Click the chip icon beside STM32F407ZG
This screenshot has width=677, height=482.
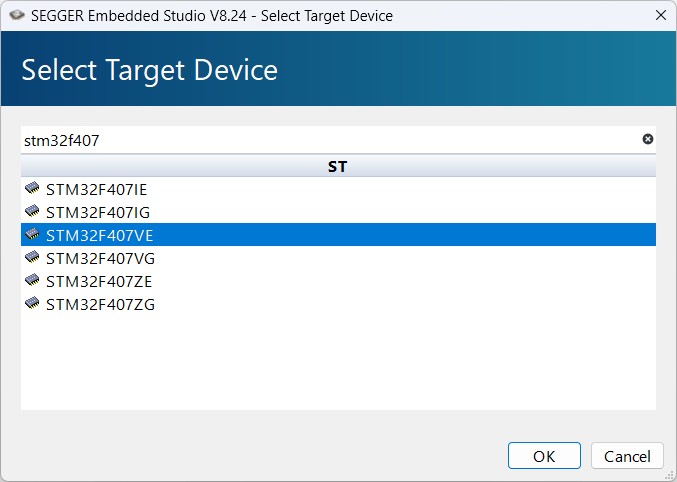click(x=33, y=304)
